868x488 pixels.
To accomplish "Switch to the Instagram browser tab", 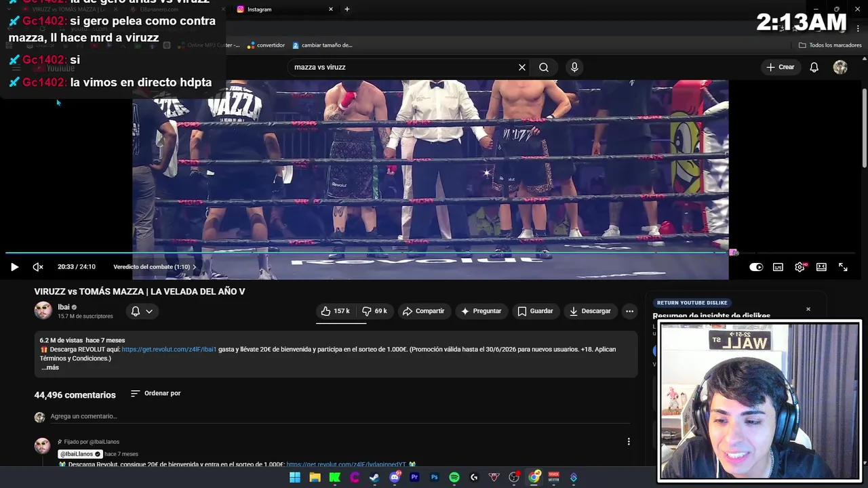I will click(x=285, y=9).
